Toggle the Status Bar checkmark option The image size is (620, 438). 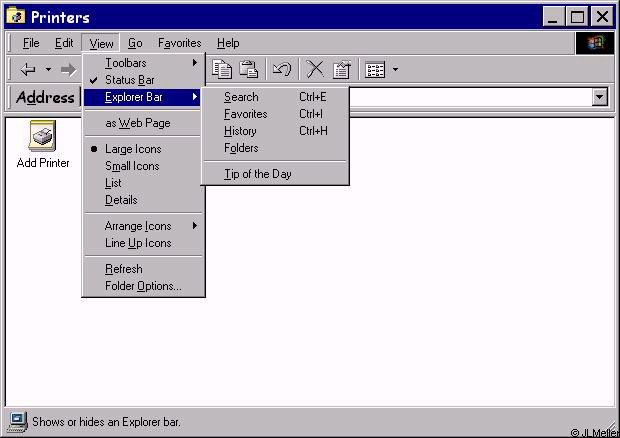pyautogui.click(x=143, y=80)
